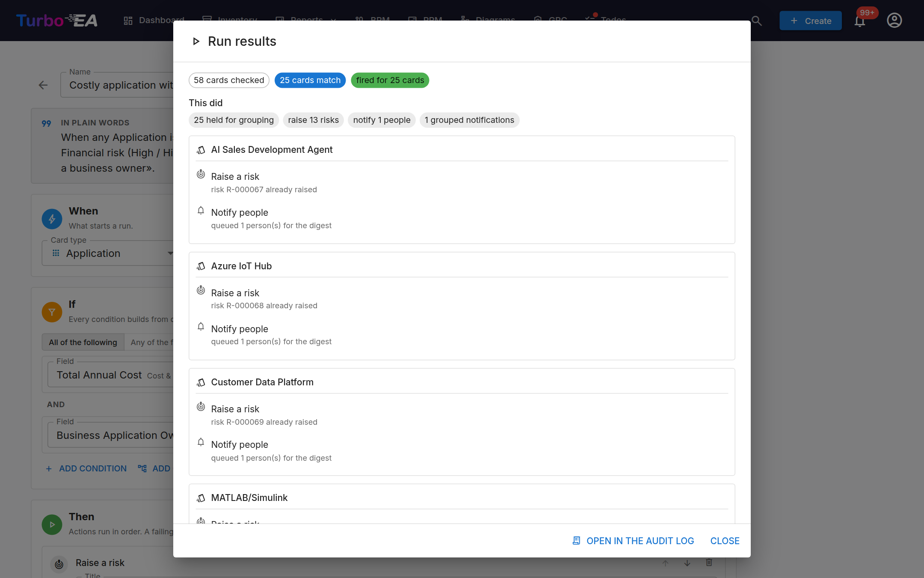Click the play icon beside Run results
The width and height of the screenshot is (924, 578).
click(x=196, y=42)
